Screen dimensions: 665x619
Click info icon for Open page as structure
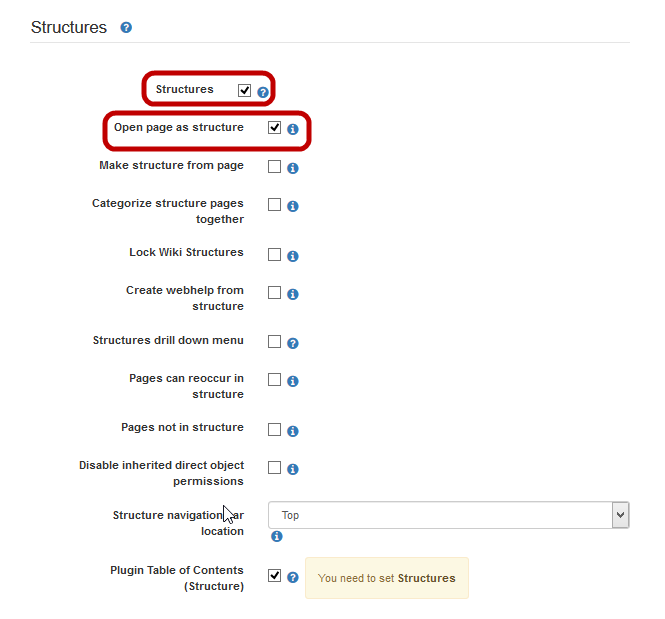(293, 130)
